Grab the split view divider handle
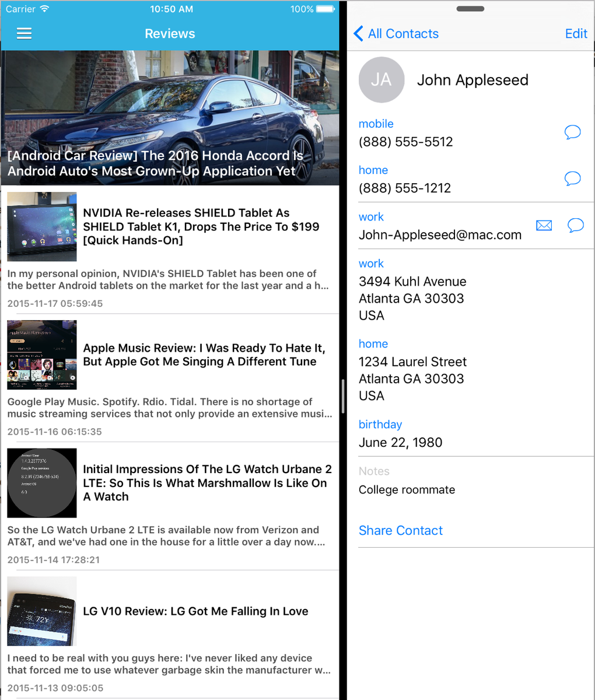595x700 pixels. (x=343, y=397)
